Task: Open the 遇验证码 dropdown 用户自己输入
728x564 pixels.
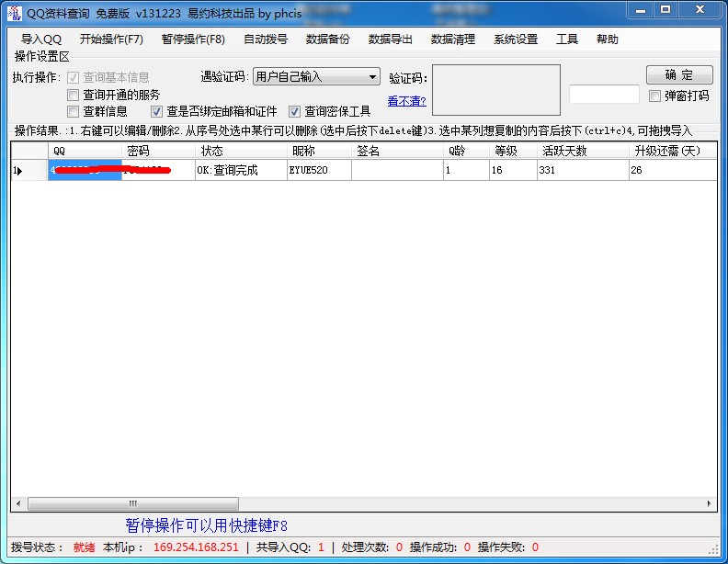Action: 316,76
